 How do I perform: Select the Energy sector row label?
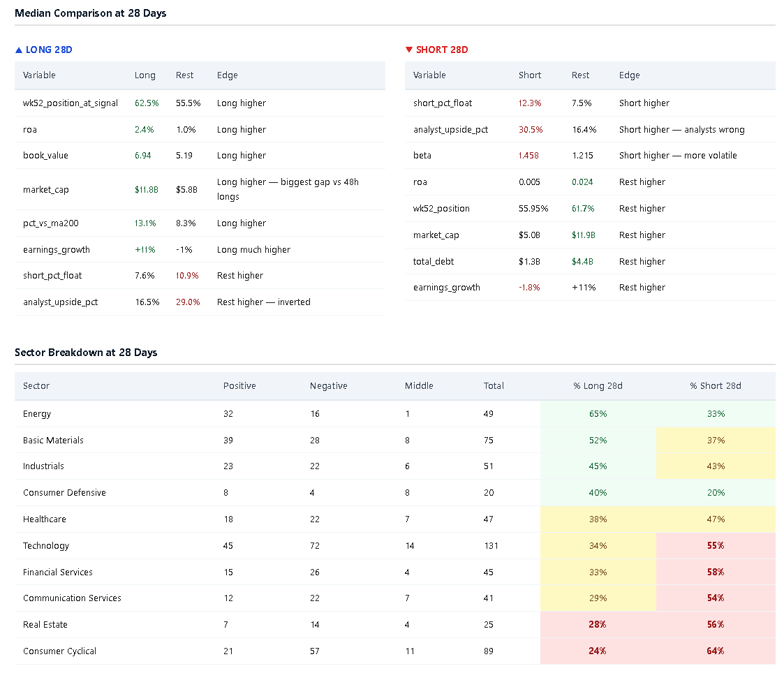pos(37,414)
